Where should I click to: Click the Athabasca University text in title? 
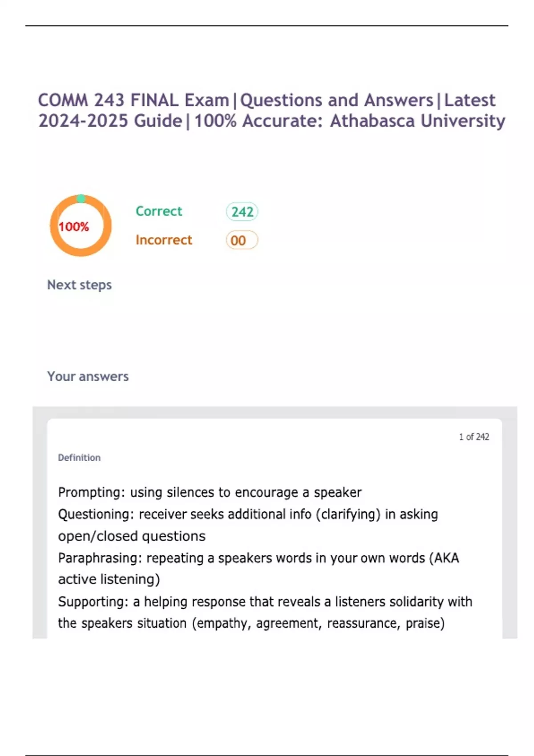[x=417, y=121]
